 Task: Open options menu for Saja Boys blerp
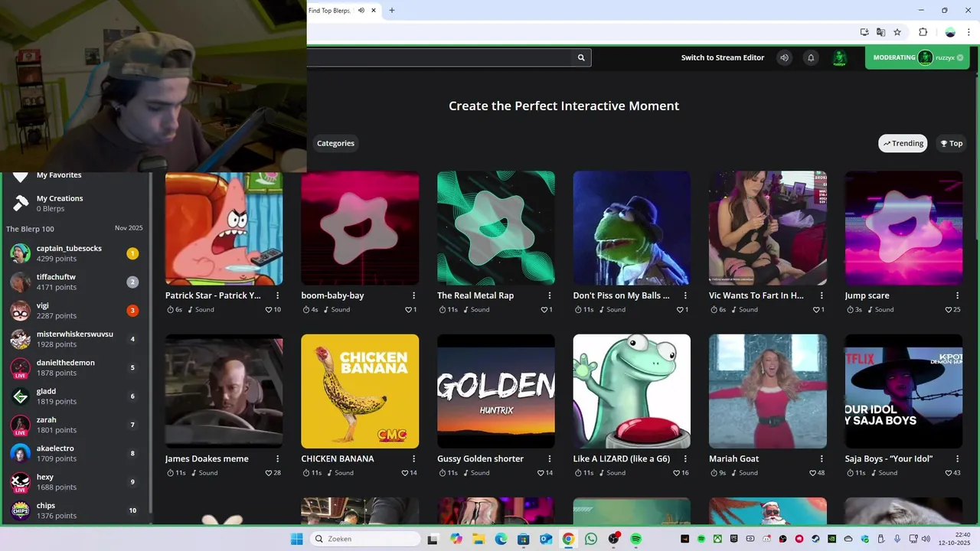pyautogui.click(x=958, y=458)
